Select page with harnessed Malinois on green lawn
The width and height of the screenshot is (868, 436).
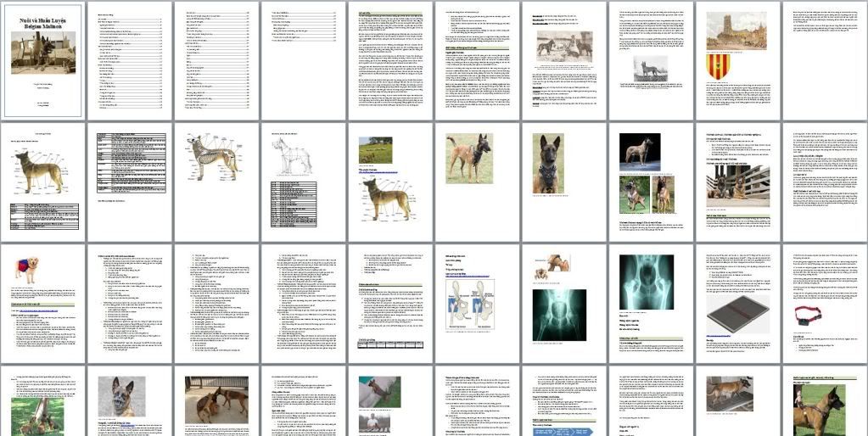pyautogui.click(x=825, y=400)
